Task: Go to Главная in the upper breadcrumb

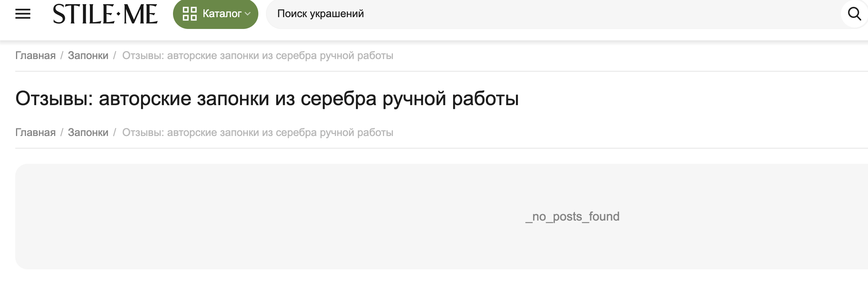Action: tap(35, 56)
